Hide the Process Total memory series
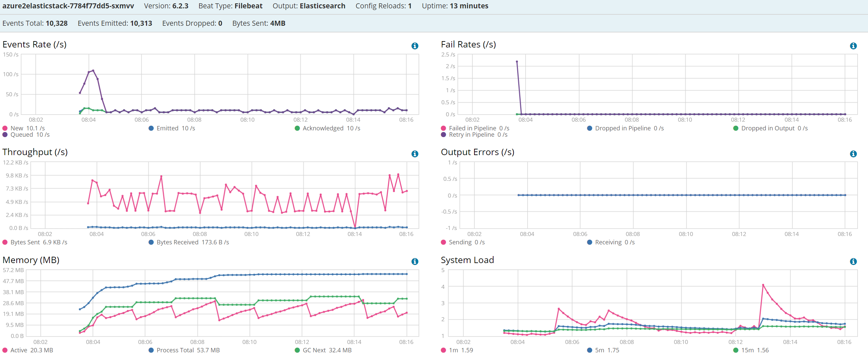 [184, 350]
